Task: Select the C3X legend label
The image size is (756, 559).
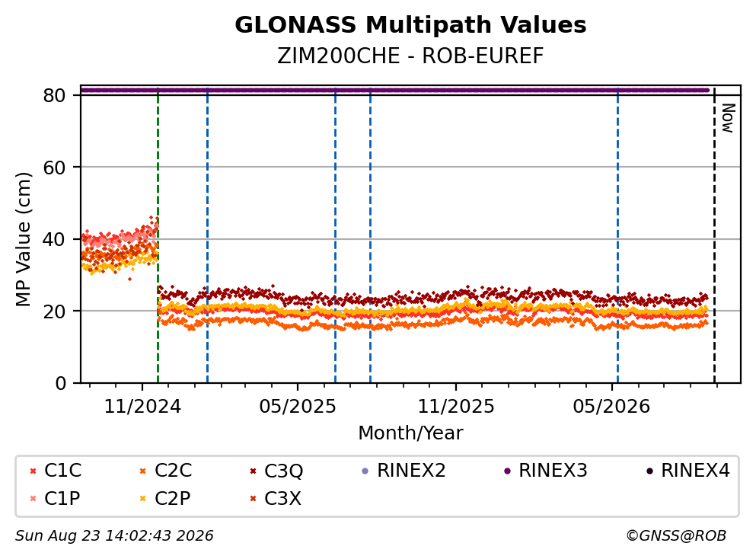Action: click(x=282, y=498)
